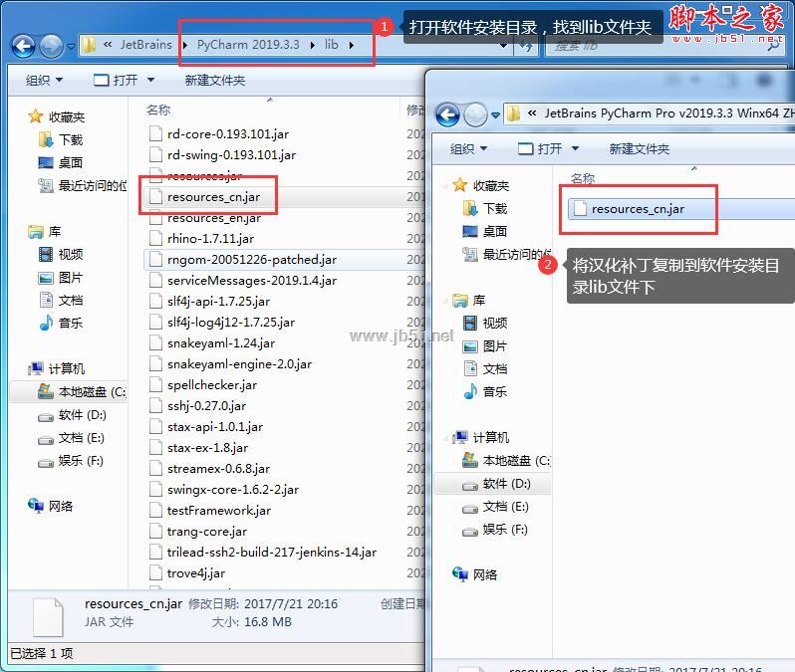
Task: Select 图片 in the PyCharm Pro window sidebar
Action: tap(485, 346)
